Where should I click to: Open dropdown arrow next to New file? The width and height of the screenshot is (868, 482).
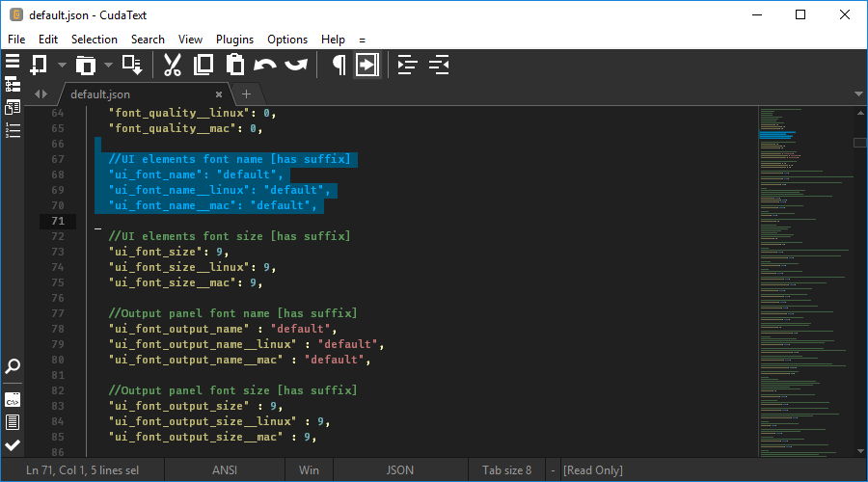click(62, 65)
